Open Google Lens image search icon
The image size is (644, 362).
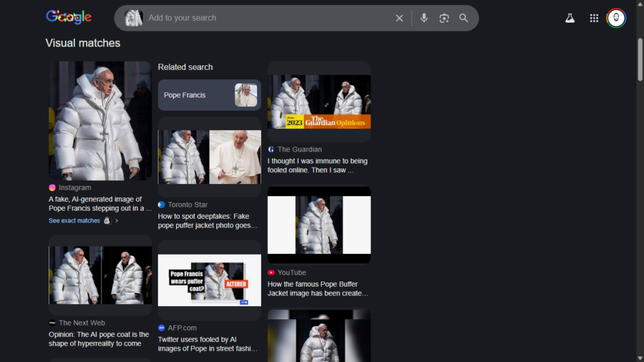click(x=444, y=18)
